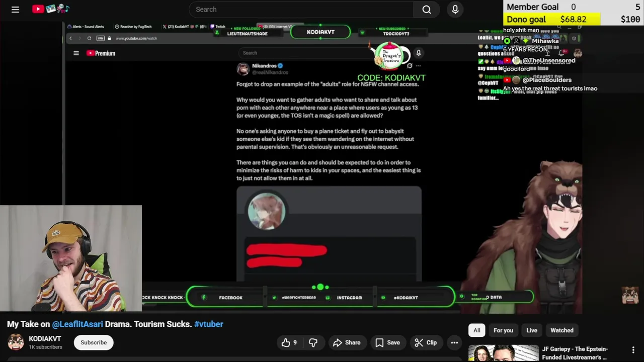Switch to the Twitch browser tab

[218, 27]
